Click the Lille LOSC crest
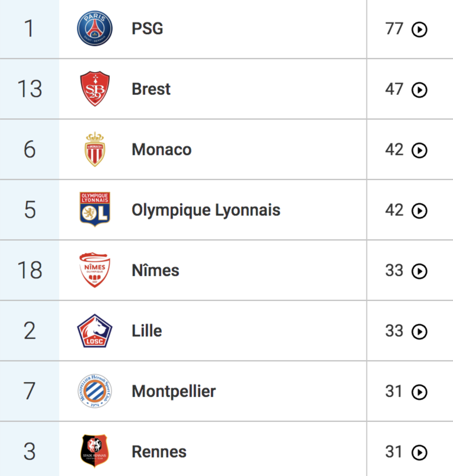Screen dimensions: 453x476 point(95,331)
